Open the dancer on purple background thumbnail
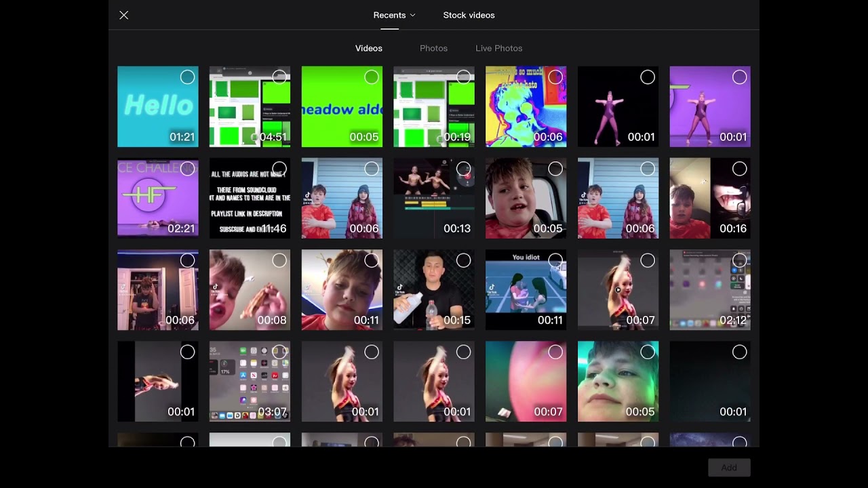Viewport: 868px width, 488px height. 710,106
